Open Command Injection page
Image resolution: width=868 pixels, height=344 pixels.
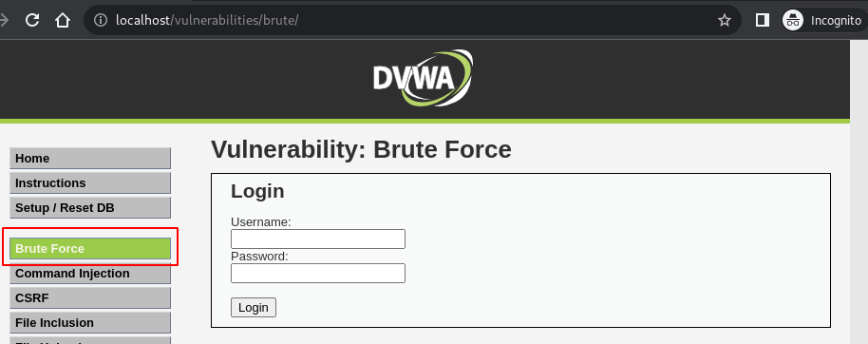[x=90, y=274]
